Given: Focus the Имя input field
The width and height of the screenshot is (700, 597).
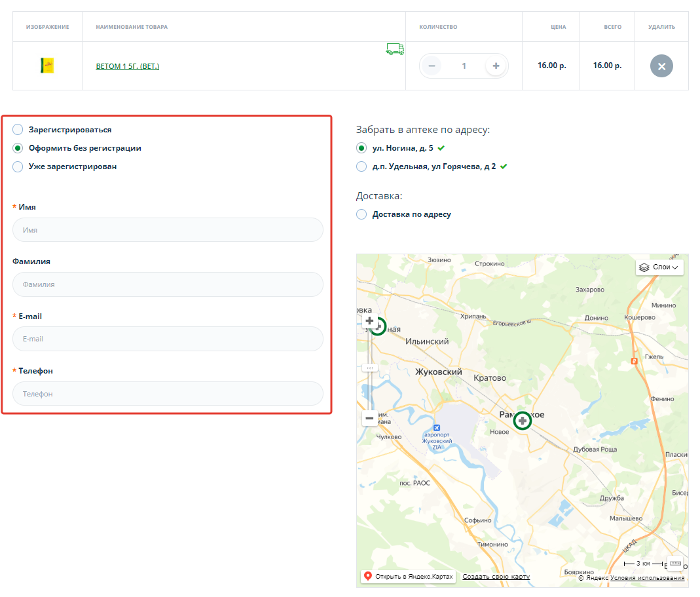Looking at the screenshot, I should tap(168, 230).
